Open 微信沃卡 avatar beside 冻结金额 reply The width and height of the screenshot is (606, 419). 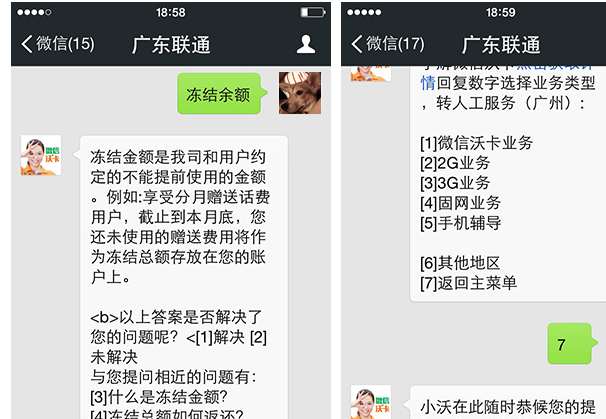click(41, 155)
